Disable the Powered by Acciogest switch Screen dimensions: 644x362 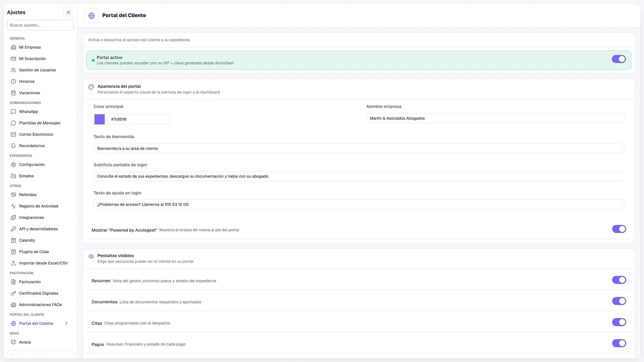coord(619,229)
